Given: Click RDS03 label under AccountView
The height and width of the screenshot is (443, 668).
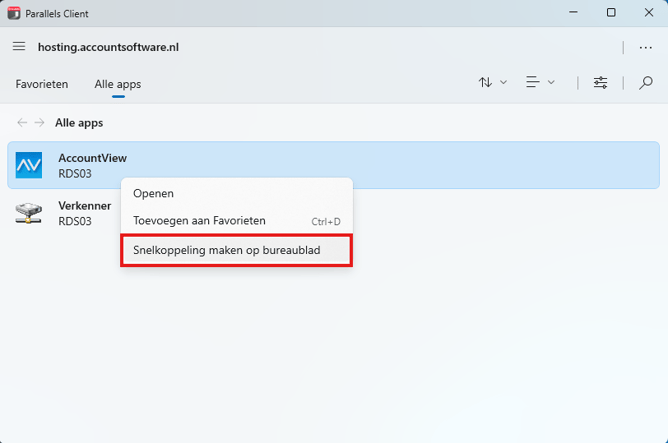Looking at the screenshot, I should click(75, 173).
